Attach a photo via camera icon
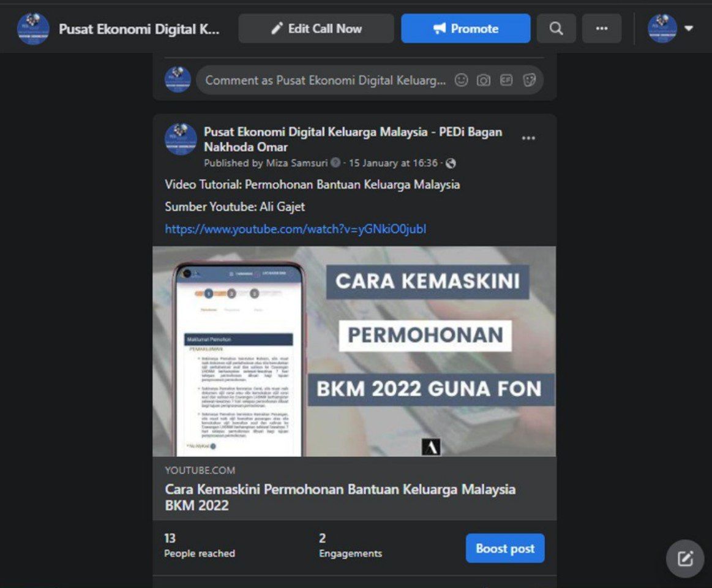This screenshot has height=588, width=712. pos(483,80)
